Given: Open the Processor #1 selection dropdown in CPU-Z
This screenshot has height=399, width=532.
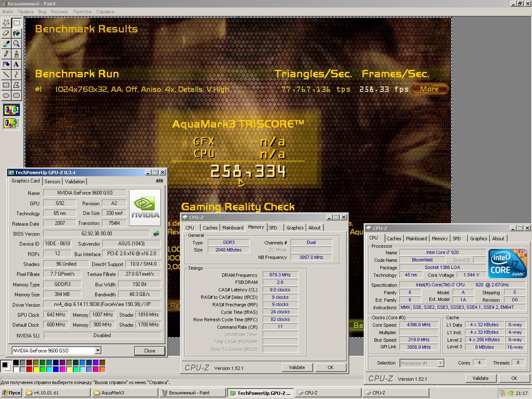Looking at the screenshot, I should pyautogui.click(x=441, y=363).
